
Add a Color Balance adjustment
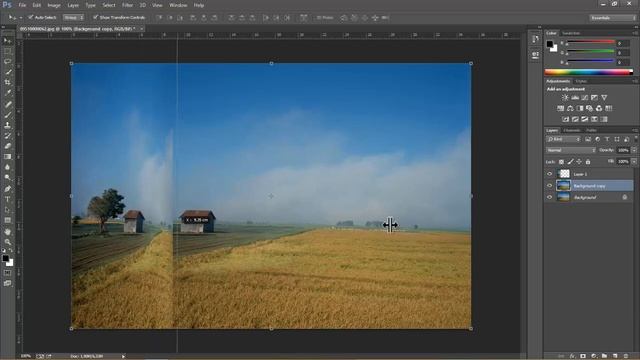tap(570, 108)
